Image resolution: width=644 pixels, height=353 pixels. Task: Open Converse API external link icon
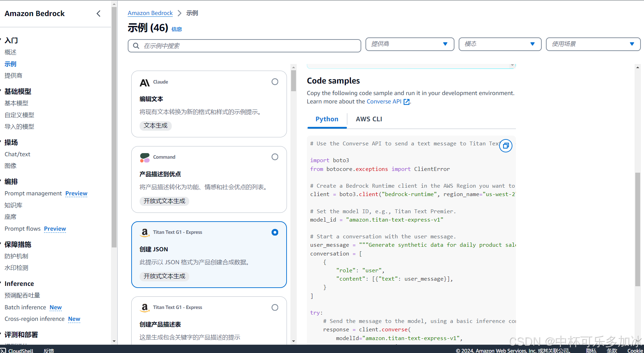406,102
